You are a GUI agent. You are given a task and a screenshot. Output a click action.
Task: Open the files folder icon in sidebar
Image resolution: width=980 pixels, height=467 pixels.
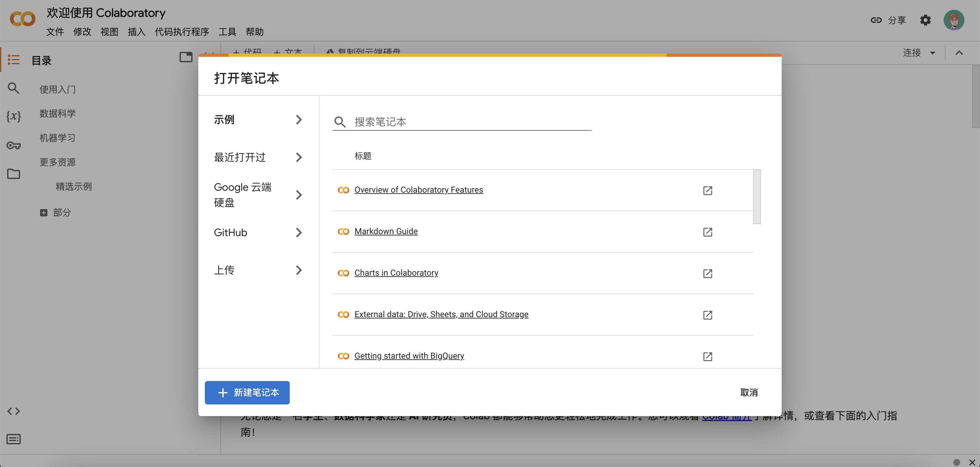pyautogui.click(x=14, y=174)
